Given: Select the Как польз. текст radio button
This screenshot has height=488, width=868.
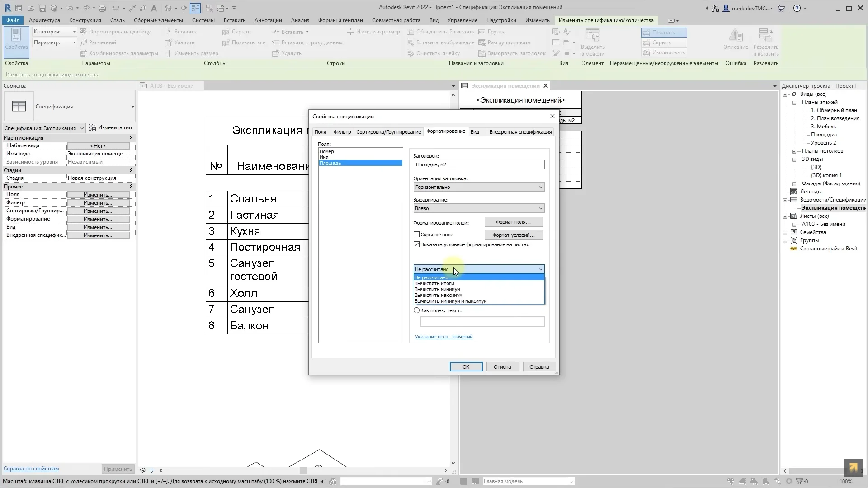Looking at the screenshot, I should point(416,310).
